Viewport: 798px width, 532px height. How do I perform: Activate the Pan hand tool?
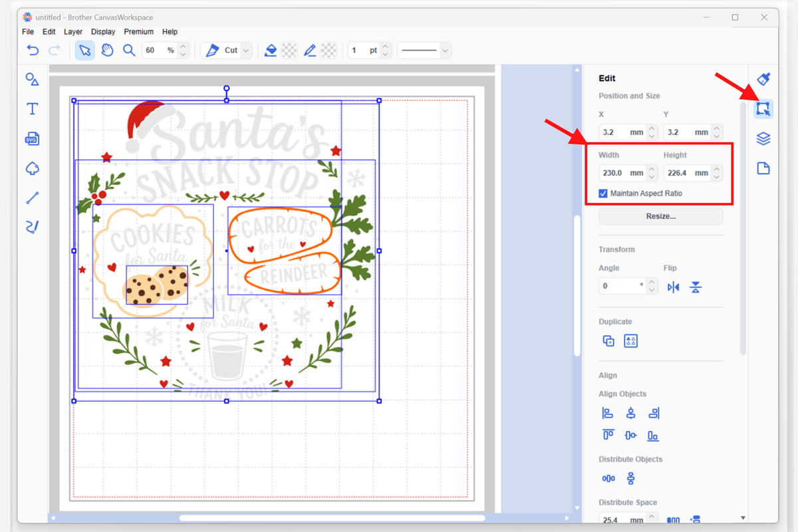point(107,50)
